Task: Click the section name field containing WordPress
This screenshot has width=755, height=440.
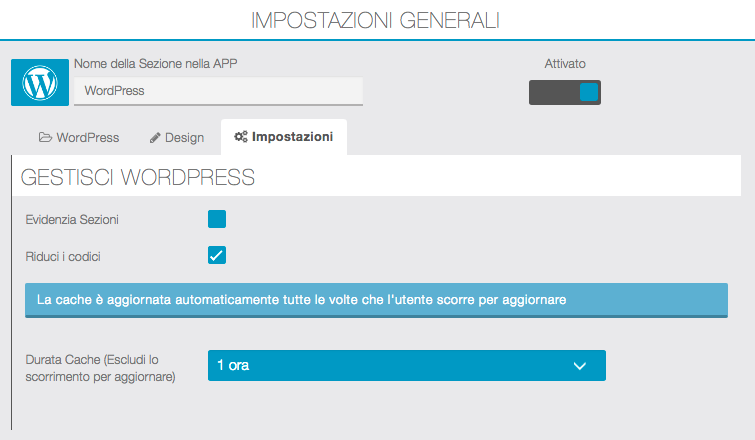Action: [218, 91]
